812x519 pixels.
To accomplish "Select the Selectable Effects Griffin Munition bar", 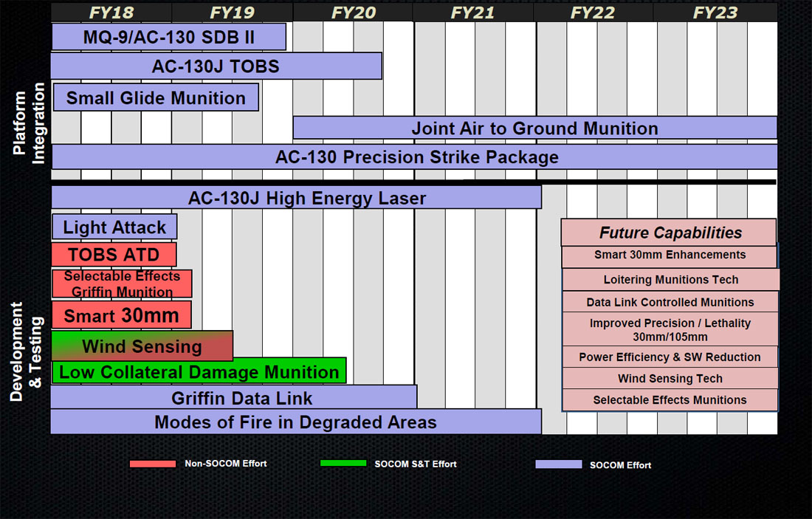I will coord(123,283).
